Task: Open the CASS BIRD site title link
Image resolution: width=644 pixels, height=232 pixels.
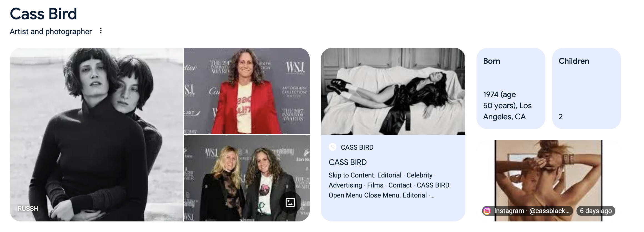Action: (x=348, y=162)
